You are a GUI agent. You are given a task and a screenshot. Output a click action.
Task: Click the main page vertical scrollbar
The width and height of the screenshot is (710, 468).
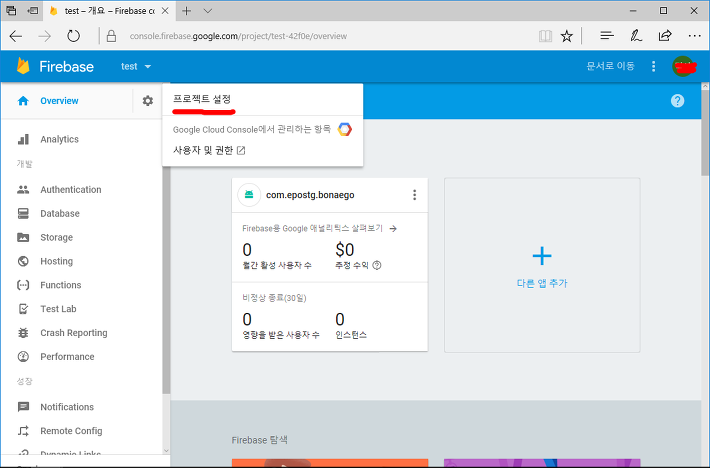(x=705, y=131)
